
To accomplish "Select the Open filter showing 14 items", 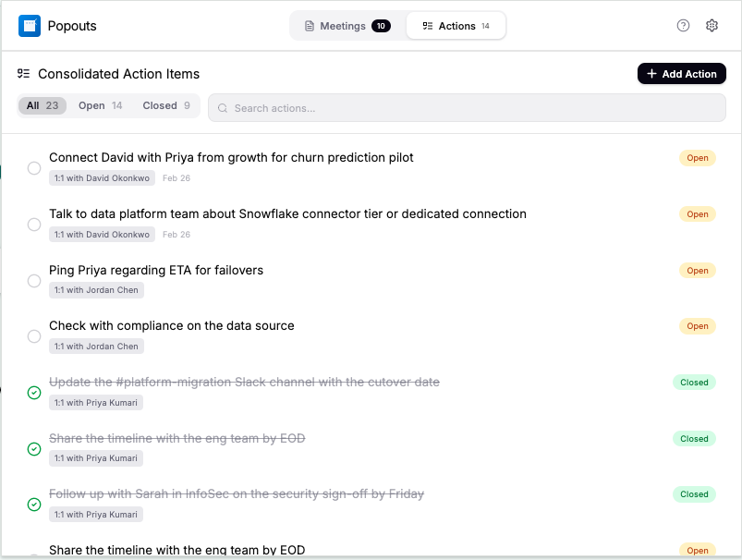I will [x=100, y=105].
